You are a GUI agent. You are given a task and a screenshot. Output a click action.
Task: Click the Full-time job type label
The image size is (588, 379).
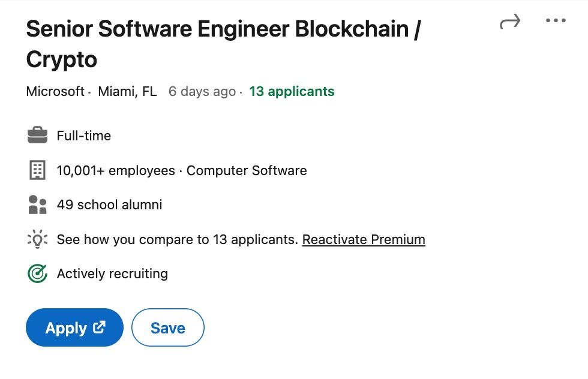[x=84, y=136]
